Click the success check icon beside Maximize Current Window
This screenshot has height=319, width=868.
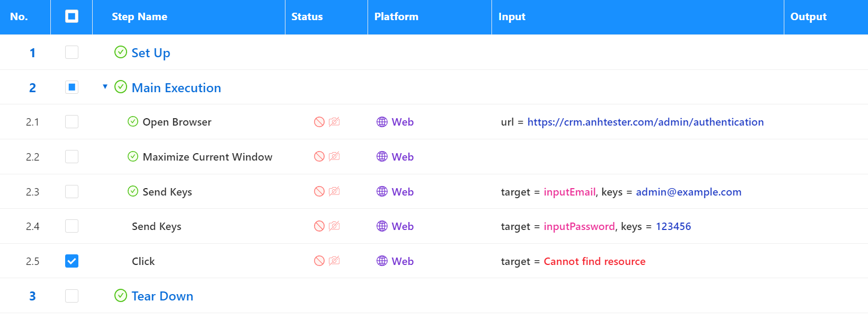(133, 156)
